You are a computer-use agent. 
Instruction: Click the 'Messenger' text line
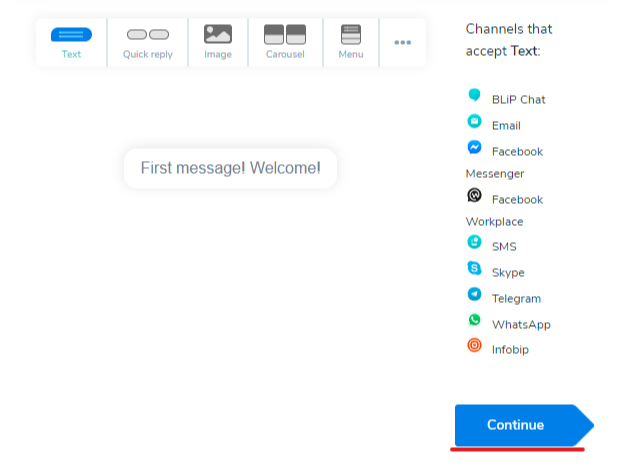495,174
